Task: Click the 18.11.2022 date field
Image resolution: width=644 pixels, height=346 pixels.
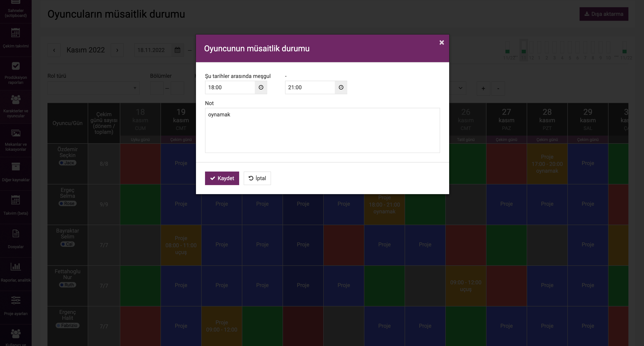Action: click(153, 50)
